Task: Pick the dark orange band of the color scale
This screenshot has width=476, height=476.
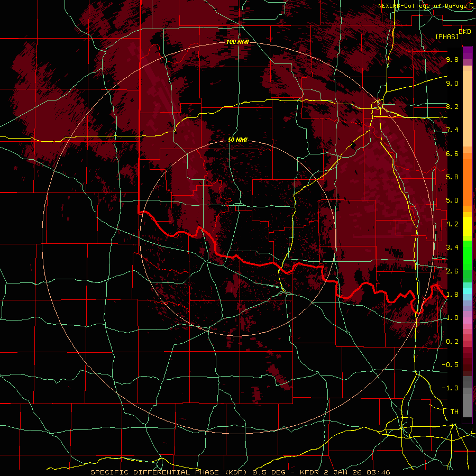Action: coord(467,182)
